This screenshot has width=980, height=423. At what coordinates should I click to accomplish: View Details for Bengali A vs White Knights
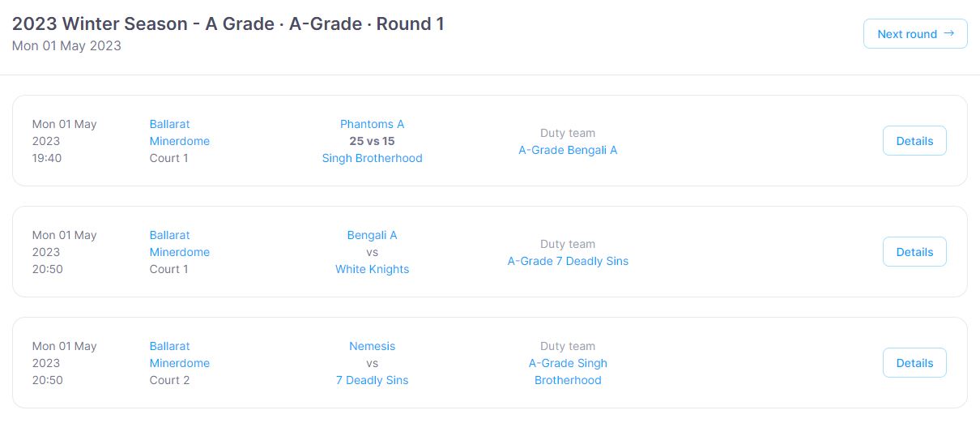(x=914, y=252)
